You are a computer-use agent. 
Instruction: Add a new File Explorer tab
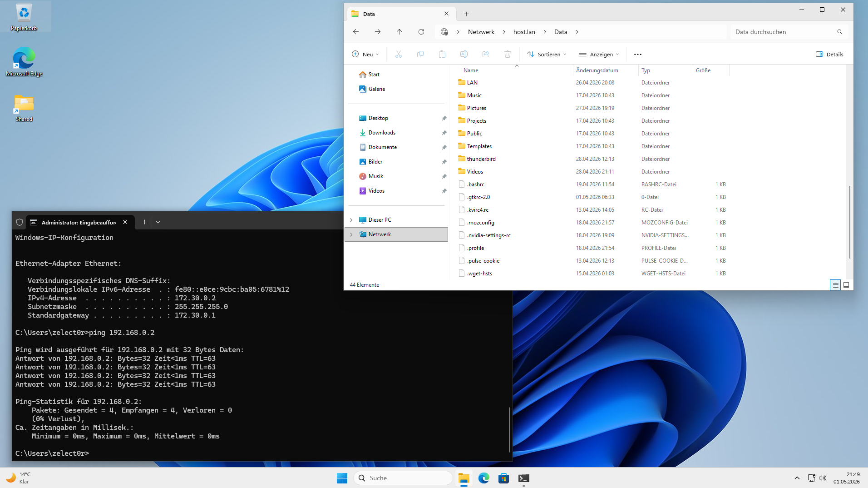466,14
